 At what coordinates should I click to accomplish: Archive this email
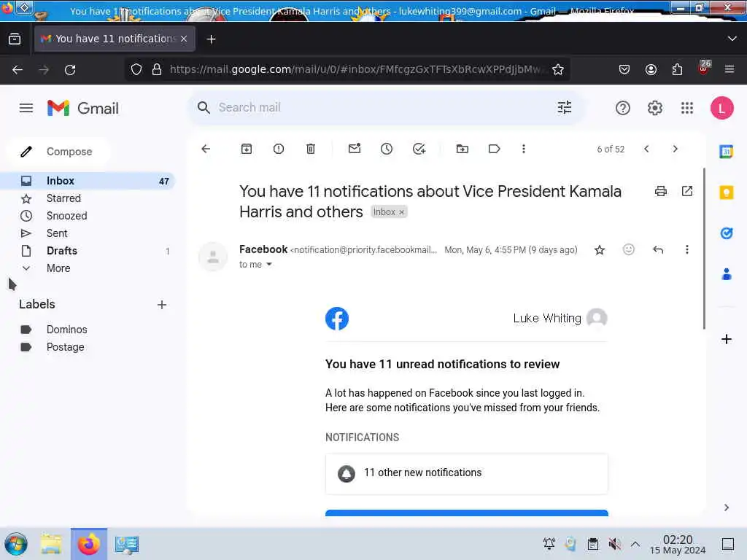(247, 149)
